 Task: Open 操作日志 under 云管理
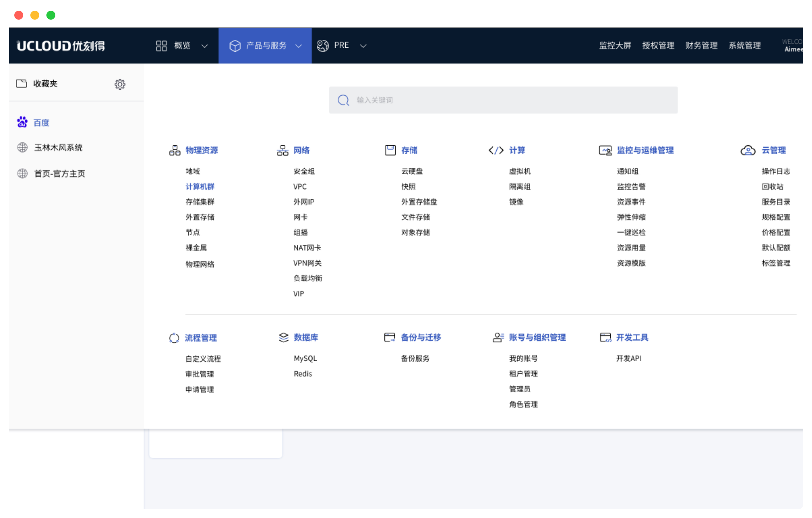[x=776, y=171]
